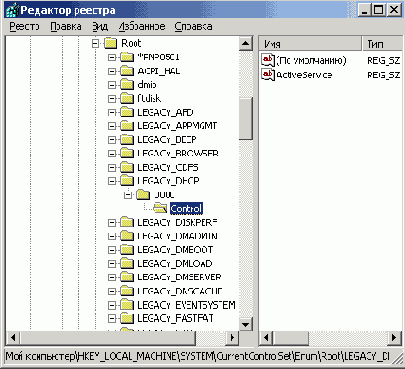Viewport: 405px width, 369px height.
Task: Maximize the Редактор реестра window
Action: [379, 10]
